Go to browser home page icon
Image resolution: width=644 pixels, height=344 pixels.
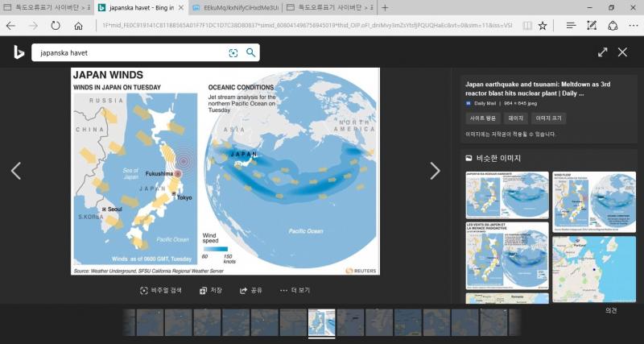[x=78, y=26]
